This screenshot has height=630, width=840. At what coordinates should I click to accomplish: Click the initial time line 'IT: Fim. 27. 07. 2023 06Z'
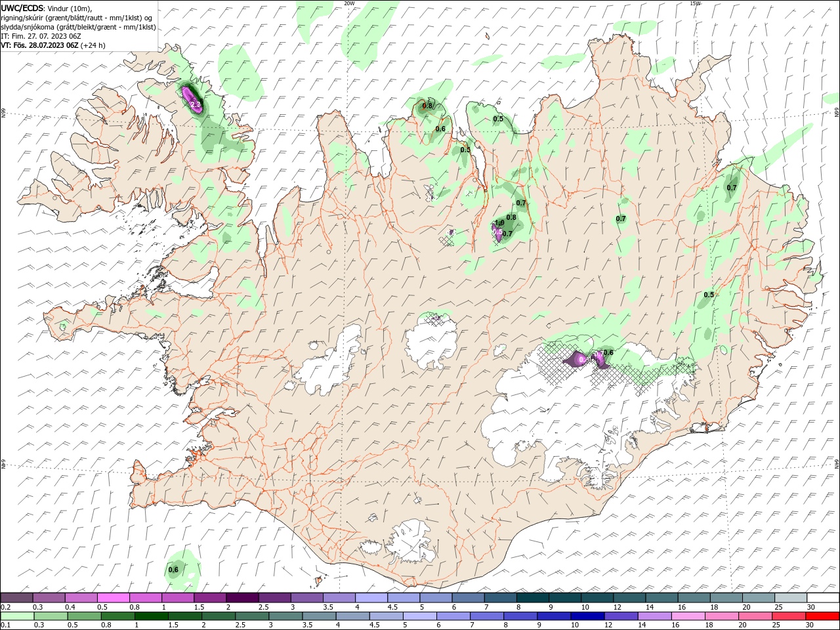[39, 36]
